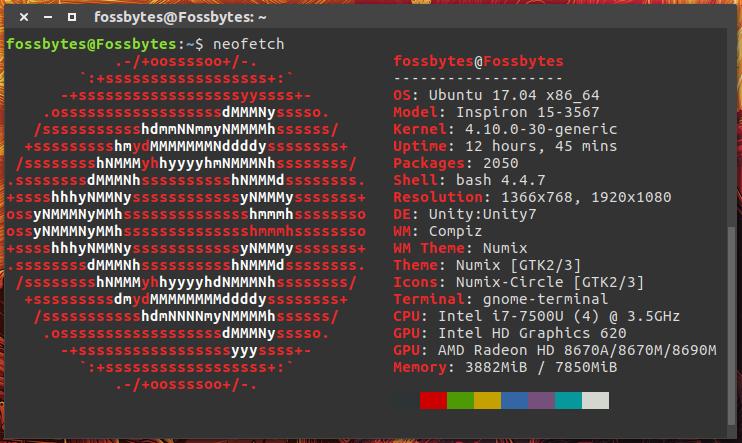Click the green color block

(x=460, y=400)
